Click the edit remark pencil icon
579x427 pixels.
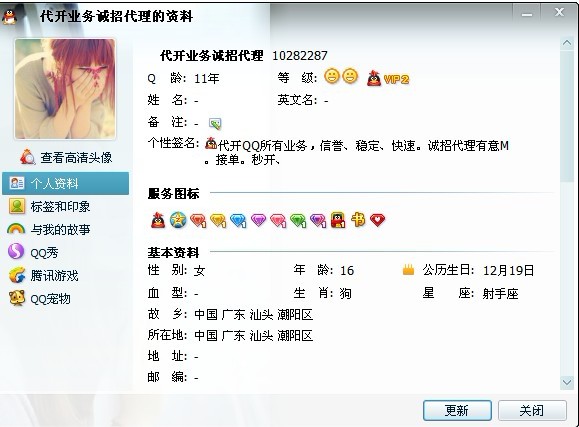click(x=215, y=123)
